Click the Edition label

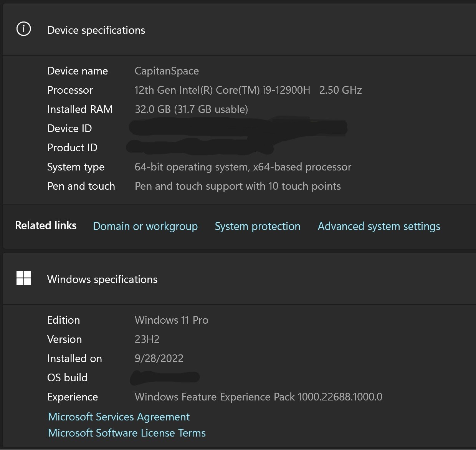(63, 320)
